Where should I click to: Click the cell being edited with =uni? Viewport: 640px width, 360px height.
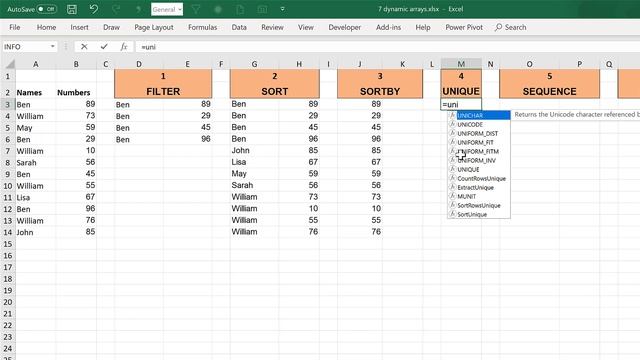(461, 104)
